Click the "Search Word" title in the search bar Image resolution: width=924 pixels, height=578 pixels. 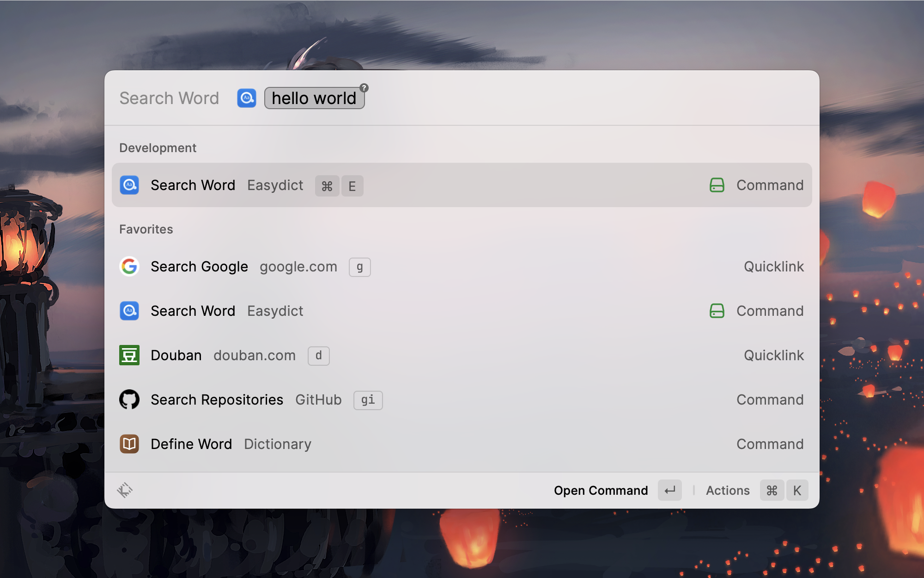tap(169, 98)
